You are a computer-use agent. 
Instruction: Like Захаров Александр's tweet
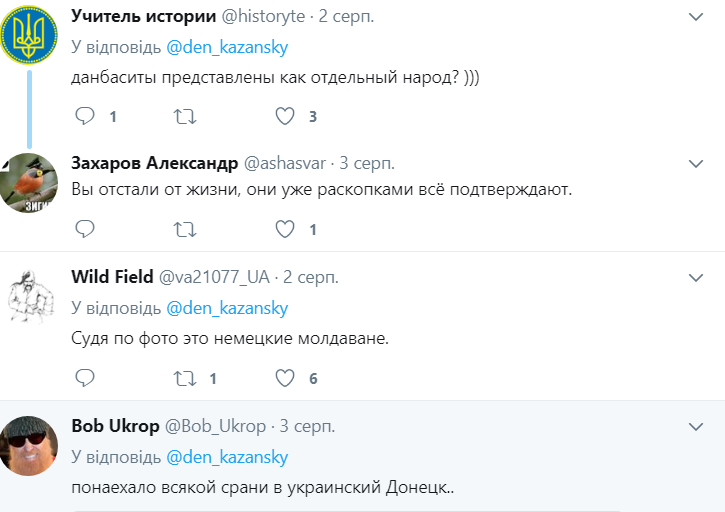(x=285, y=230)
